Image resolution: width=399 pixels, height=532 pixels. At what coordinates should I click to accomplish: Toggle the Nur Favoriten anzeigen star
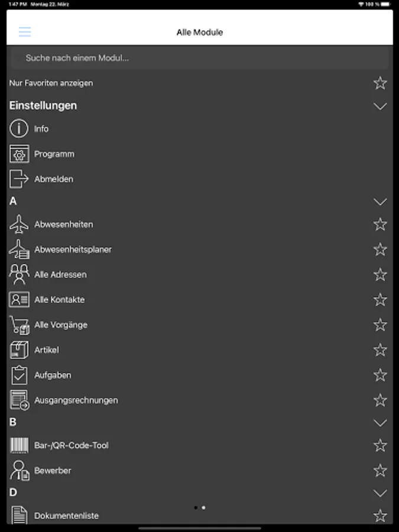click(x=380, y=83)
